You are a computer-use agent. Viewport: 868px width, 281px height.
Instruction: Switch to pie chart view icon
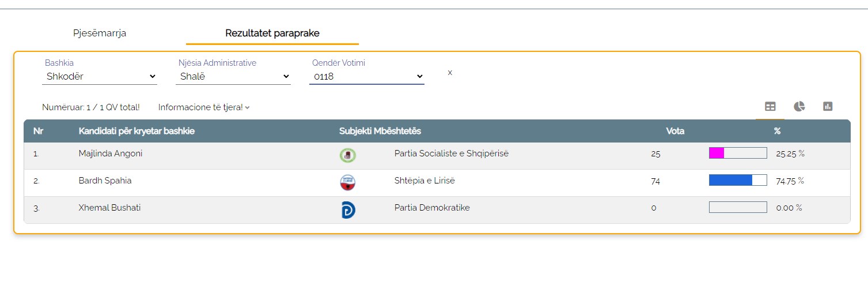tap(799, 106)
